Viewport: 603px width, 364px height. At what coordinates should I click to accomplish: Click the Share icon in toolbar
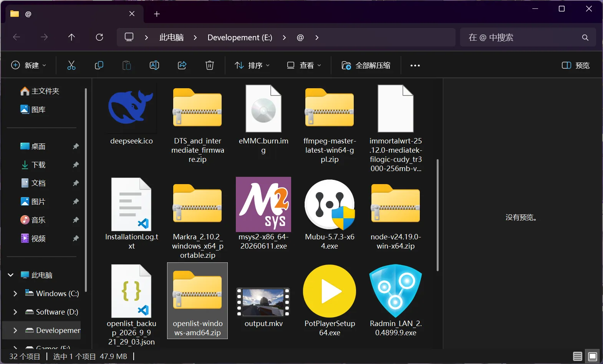coord(182,66)
